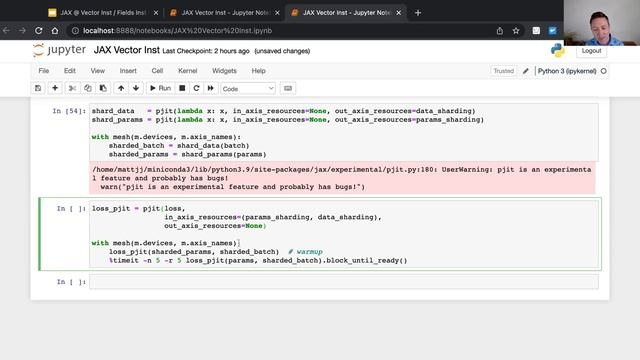Click the localhost:8888 address bar
Viewport: 640px width, 360px height.
tap(177, 31)
